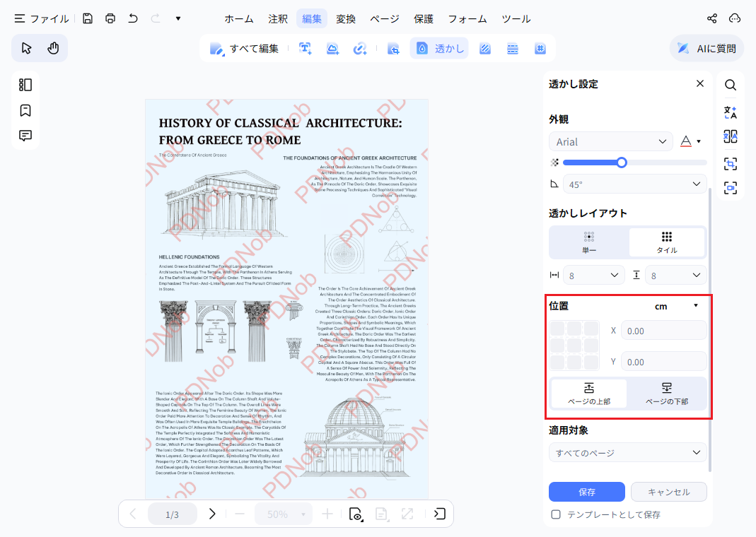Enable テンプレートとして保存 checkbox

click(556, 514)
